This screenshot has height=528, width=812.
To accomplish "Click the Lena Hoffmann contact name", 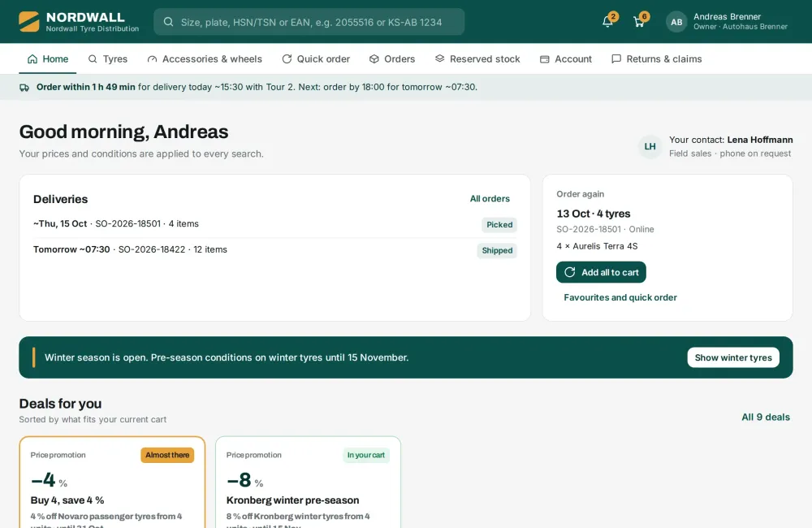I will click(760, 140).
